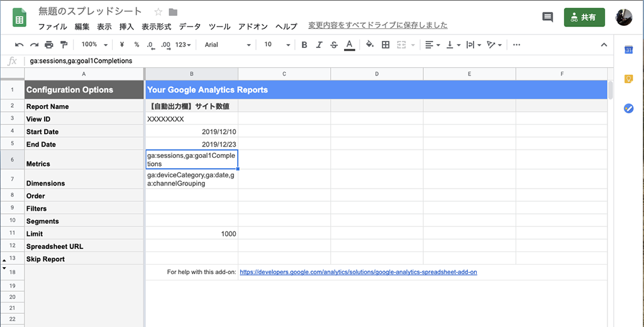The height and width of the screenshot is (327, 644).
Task: Select the View ID value XXXXXXXX
Action: (x=192, y=119)
